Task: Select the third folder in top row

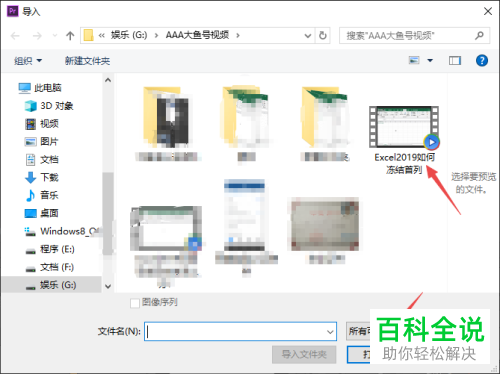Action: pos(326,117)
